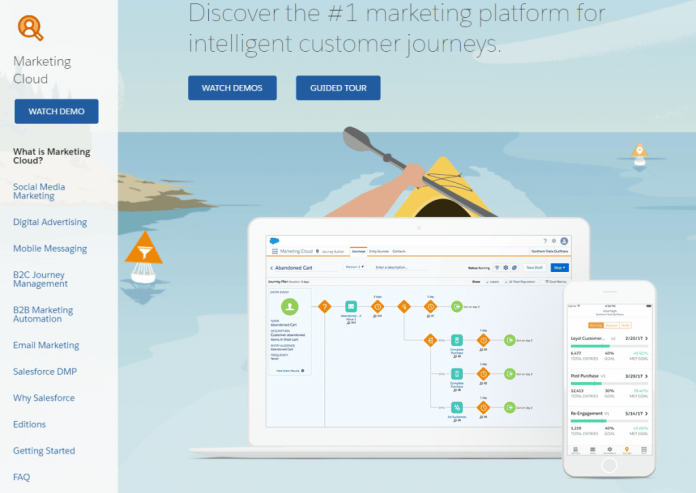Open the Version dropdown next to Abandoned Cart
Screen dimensions: 696x493
(354, 267)
